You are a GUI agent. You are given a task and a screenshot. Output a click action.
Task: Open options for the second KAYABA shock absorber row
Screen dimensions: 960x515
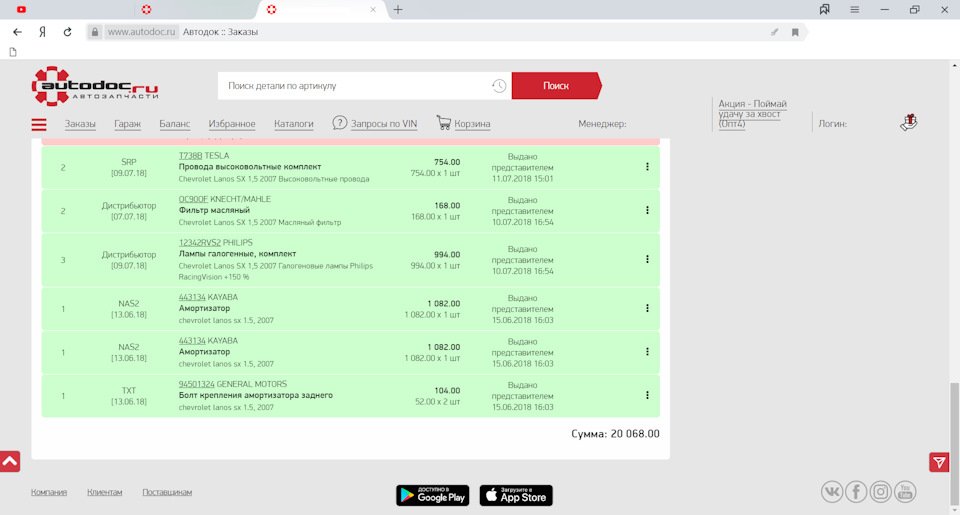(647, 351)
